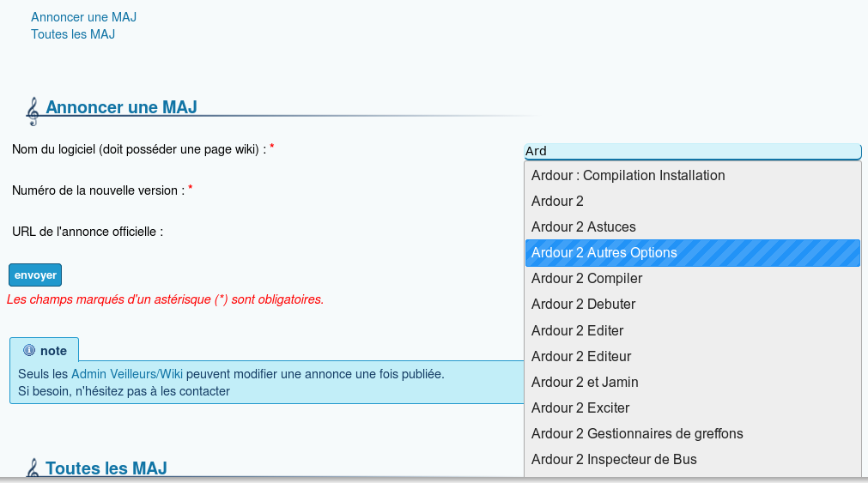Click the 'Nom du logiciel' field label

[139, 149]
